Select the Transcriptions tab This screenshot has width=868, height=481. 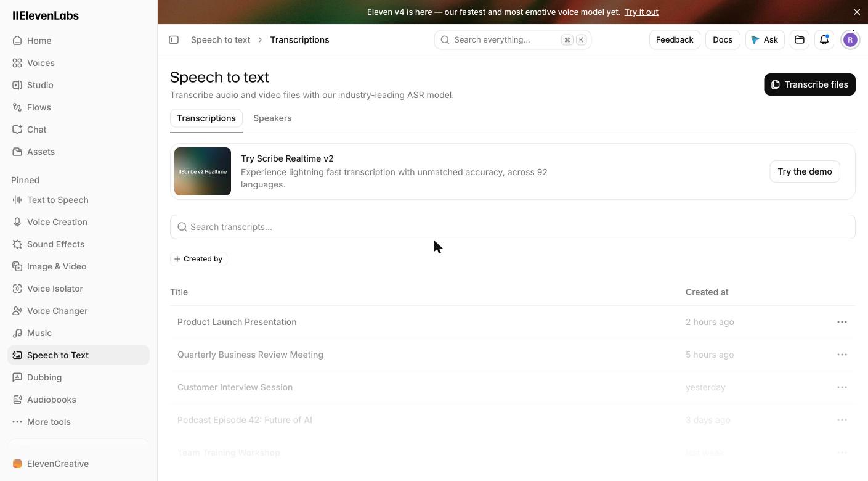pyautogui.click(x=206, y=118)
